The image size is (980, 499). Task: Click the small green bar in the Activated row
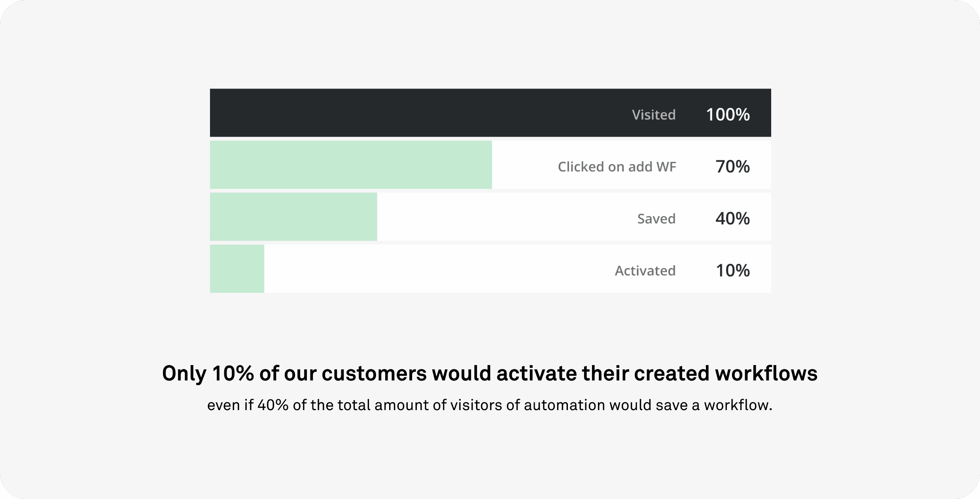237,269
